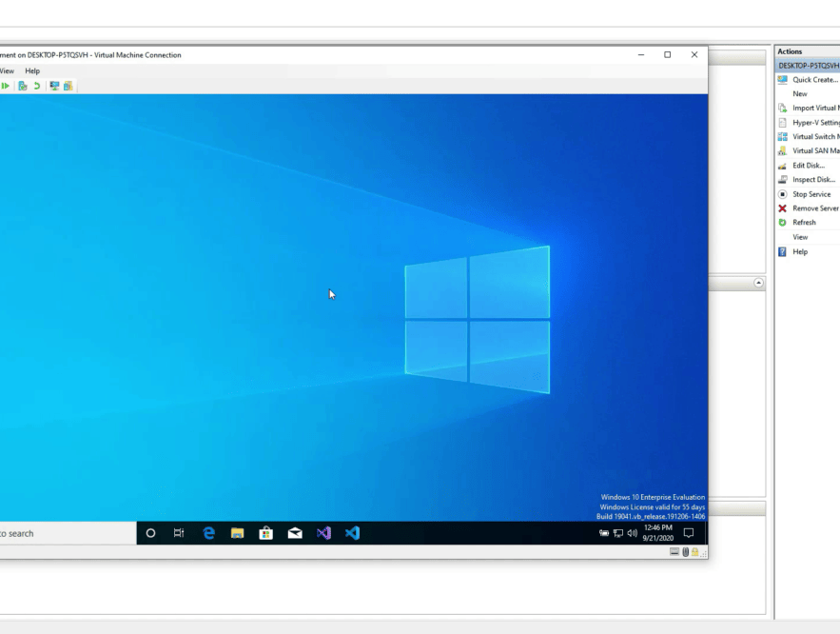840x634 pixels.
Task: Open the View menu of Virtual Machine Connection
Action: [7, 70]
